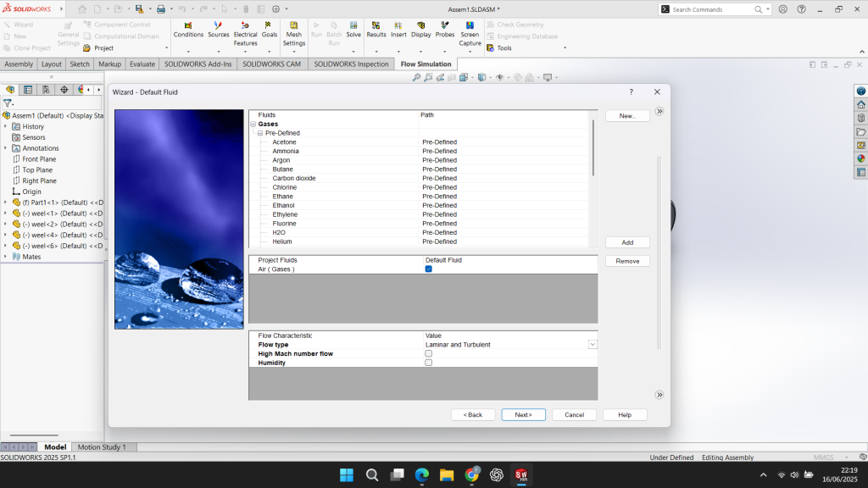Uncheck Default Fluid checkbox for Air
The width and height of the screenshot is (868, 488).
[429, 269]
